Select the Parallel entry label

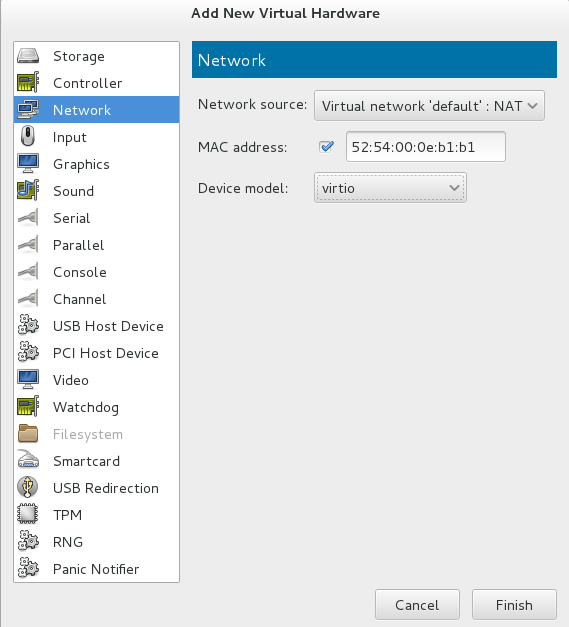(x=78, y=245)
